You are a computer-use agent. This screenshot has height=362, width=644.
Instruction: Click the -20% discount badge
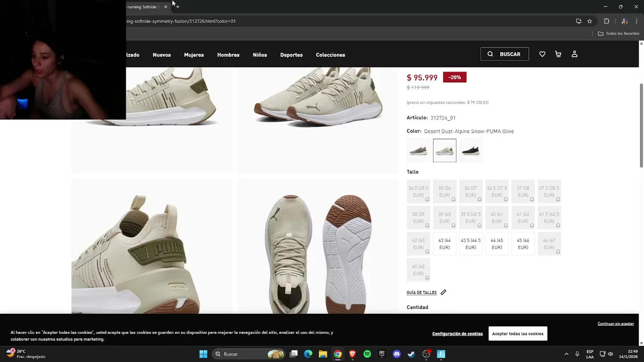[455, 77]
